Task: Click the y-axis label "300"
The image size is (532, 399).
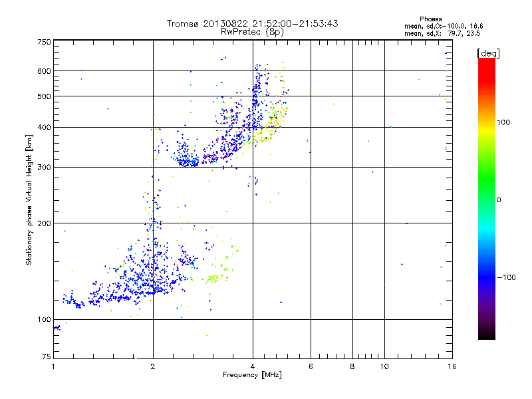Action: [44, 168]
